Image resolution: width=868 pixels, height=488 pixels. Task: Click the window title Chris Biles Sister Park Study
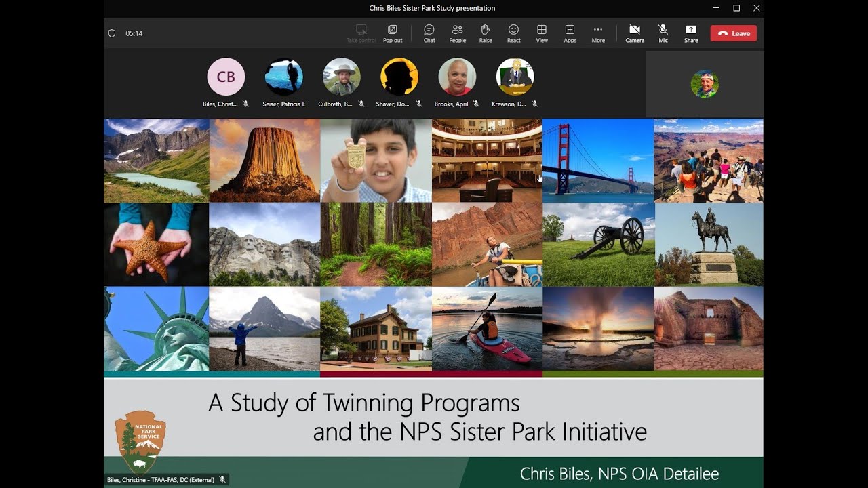pos(432,8)
